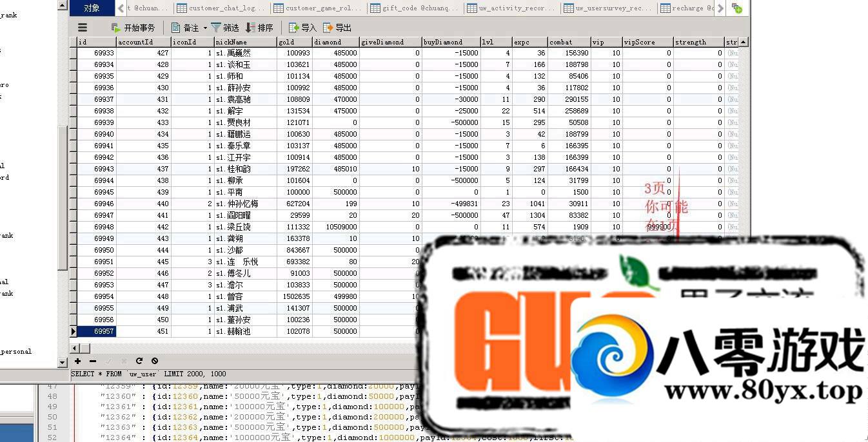Click buyDiamond cell -499831
This screenshot has height=442, width=868.
[451, 204]
